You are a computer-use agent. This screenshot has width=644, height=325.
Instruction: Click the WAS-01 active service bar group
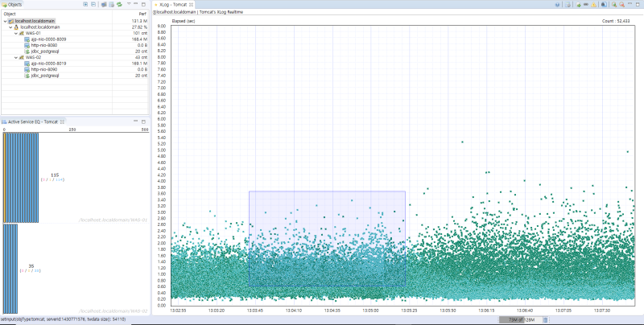[x=21, y=178]
